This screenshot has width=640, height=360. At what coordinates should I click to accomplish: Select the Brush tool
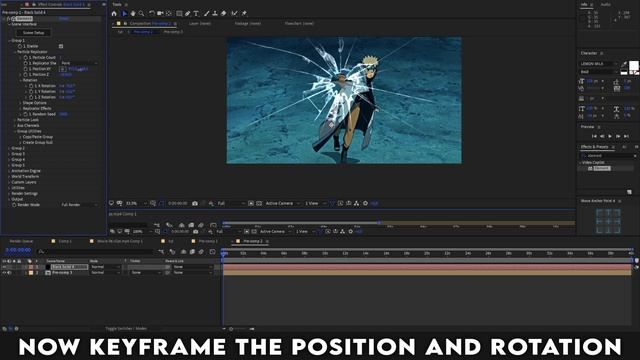coord(207,13)
